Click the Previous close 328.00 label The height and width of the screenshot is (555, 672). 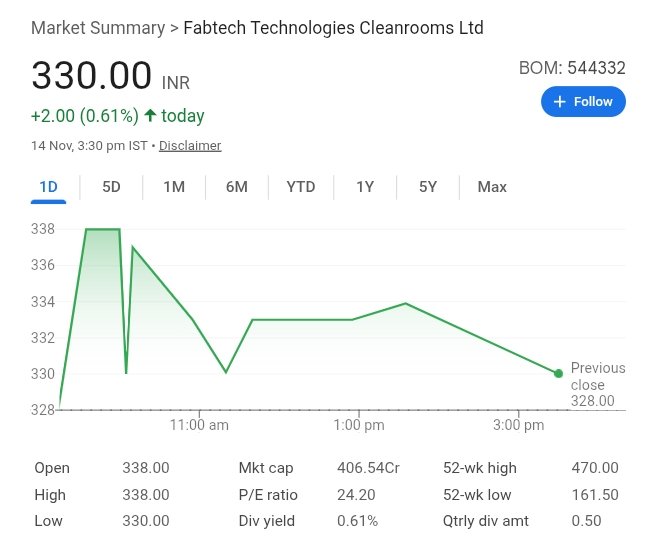point(597,384)
